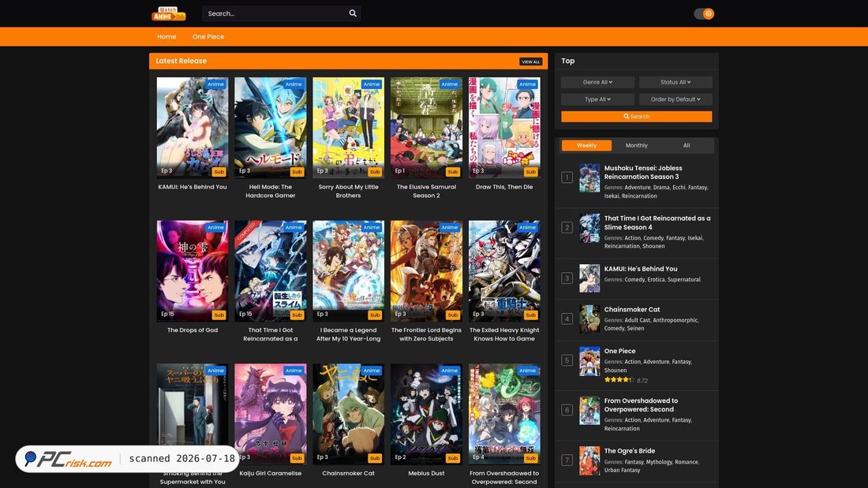Open Mebius Dust poster

pyautogui.click(x=426, y=414)
